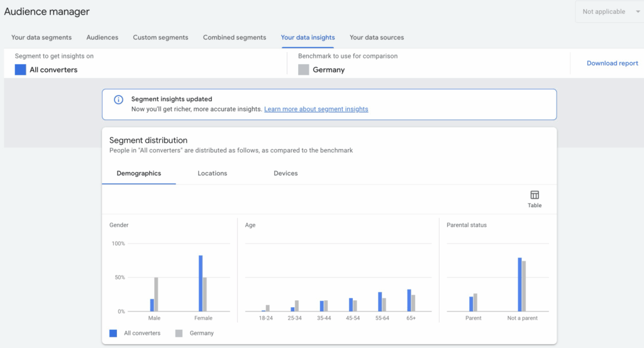Show the Devices distribution tab
The image size is (644, 348).
(286, 174)
